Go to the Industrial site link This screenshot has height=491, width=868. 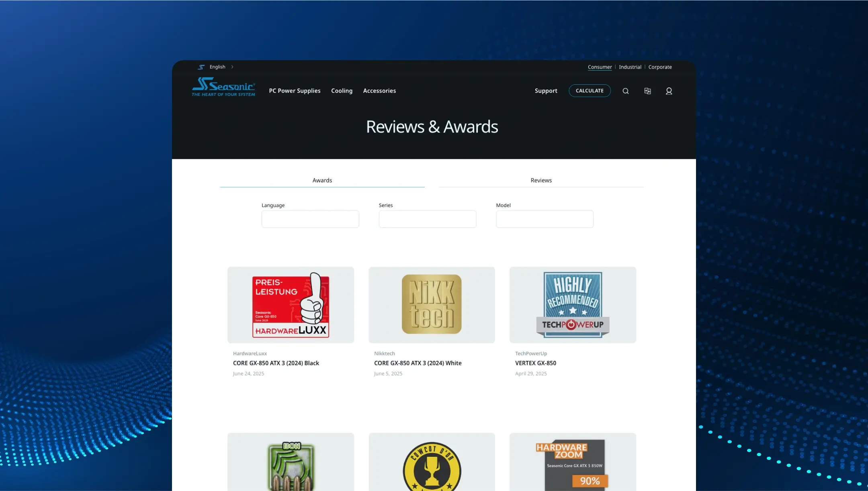pos(630,67)
